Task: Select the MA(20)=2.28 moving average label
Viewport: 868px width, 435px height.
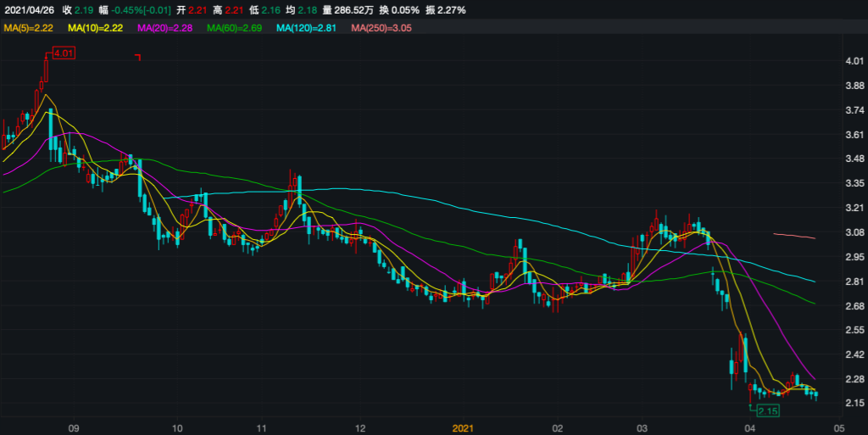Action: tap(165, 28)
